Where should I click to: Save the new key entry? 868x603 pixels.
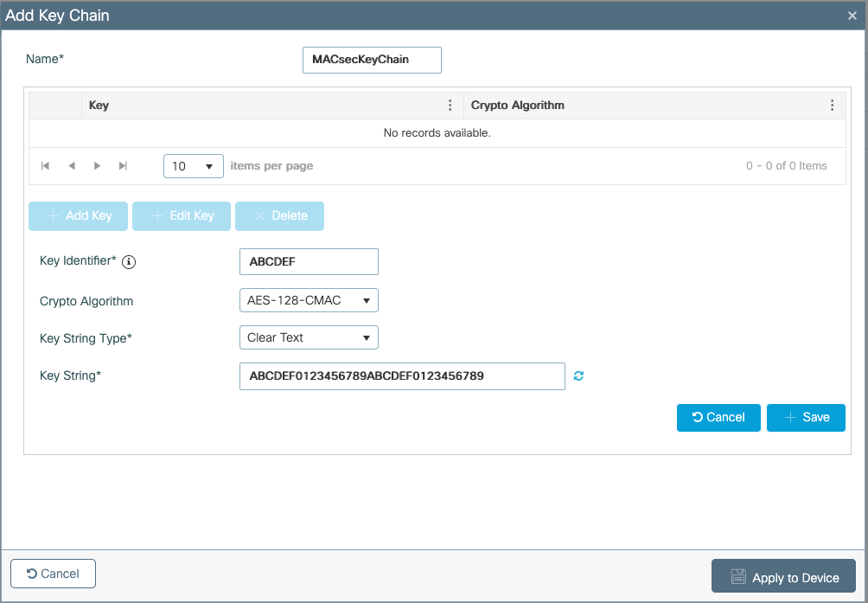click(806, 418)
